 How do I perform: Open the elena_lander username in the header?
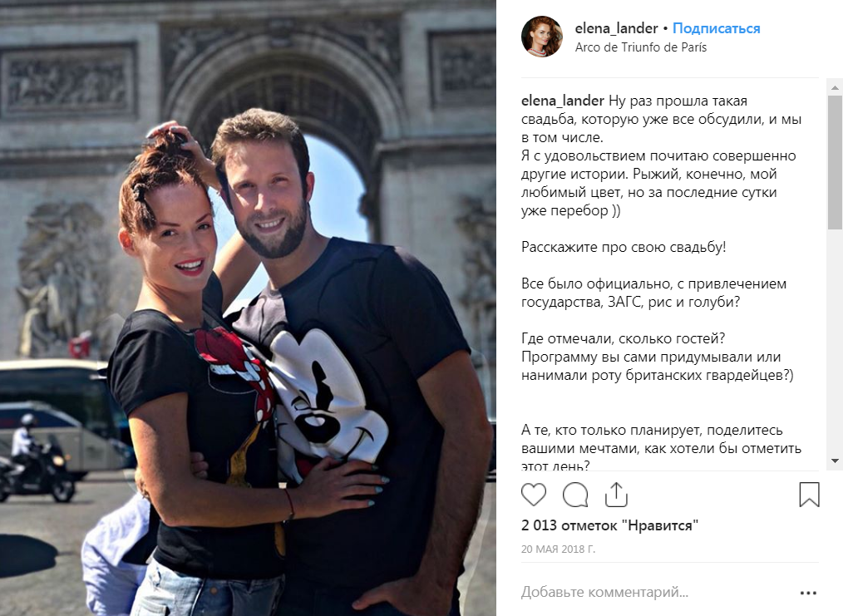pyautogui.click(x=616, y=28)
